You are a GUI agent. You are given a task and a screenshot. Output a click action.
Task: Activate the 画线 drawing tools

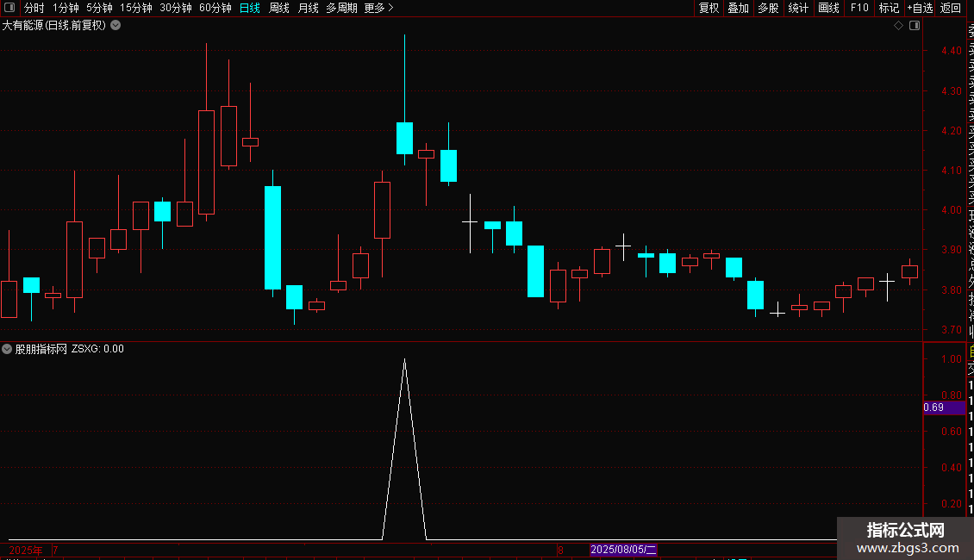tap(828, 8)
